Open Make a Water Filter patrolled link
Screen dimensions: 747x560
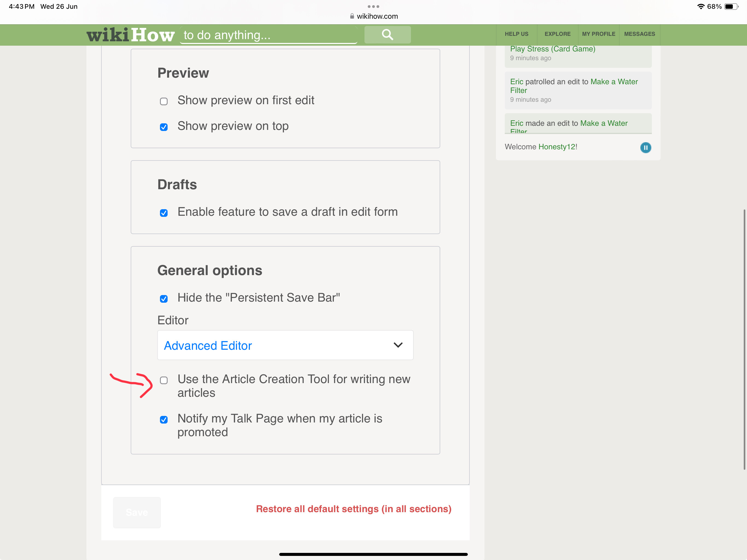(574, 86)
